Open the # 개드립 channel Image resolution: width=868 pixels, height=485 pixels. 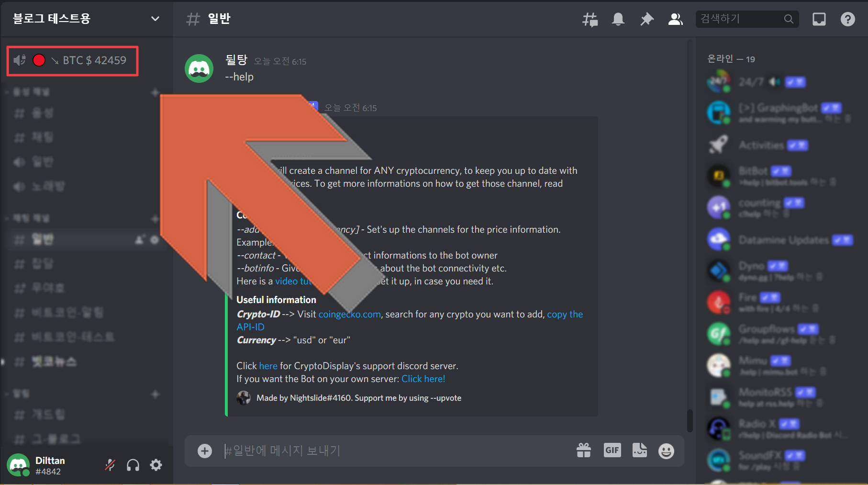click(x=85, y=415)
